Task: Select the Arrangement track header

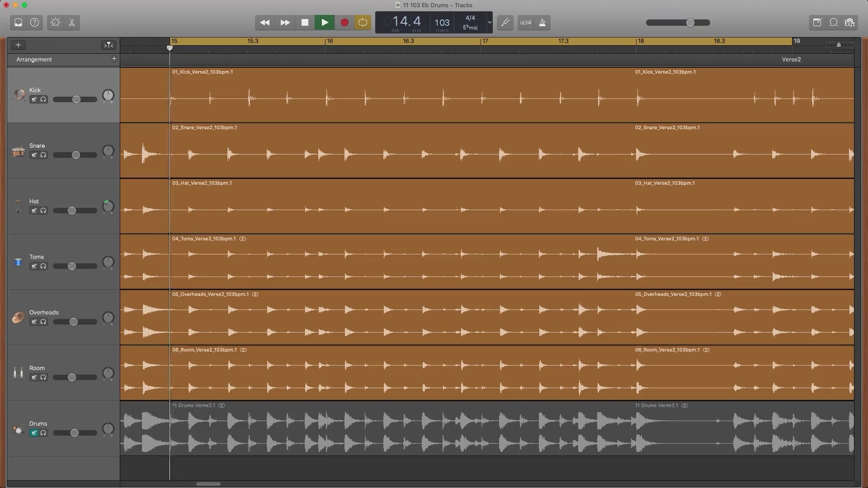Action: [63, 59]
